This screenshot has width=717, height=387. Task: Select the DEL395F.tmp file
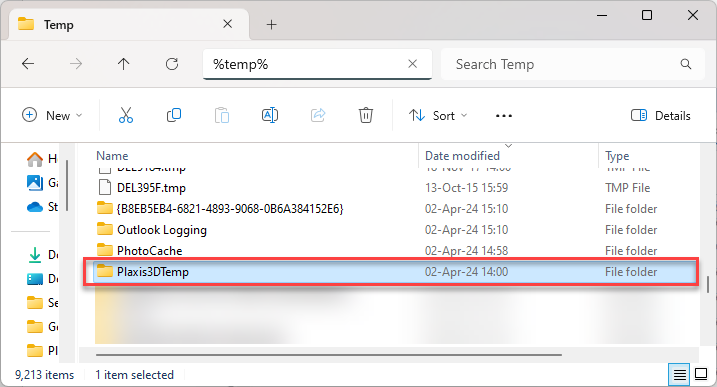[x=151, y=188]
